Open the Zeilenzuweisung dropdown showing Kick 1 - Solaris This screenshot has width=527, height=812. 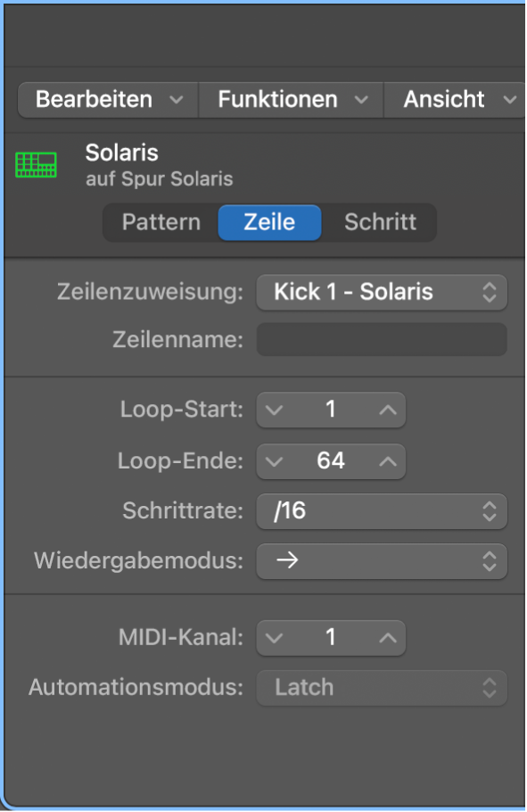pos(382,292)
